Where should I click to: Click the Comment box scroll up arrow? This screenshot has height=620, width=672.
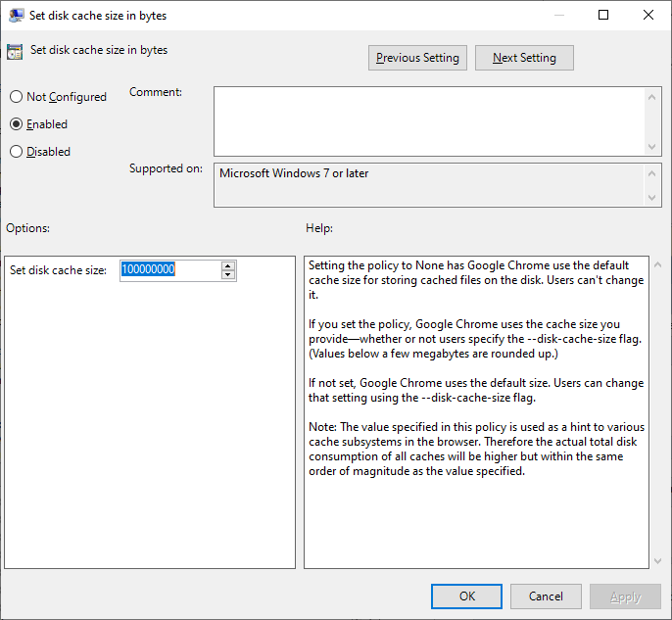(x=651, y=97)
